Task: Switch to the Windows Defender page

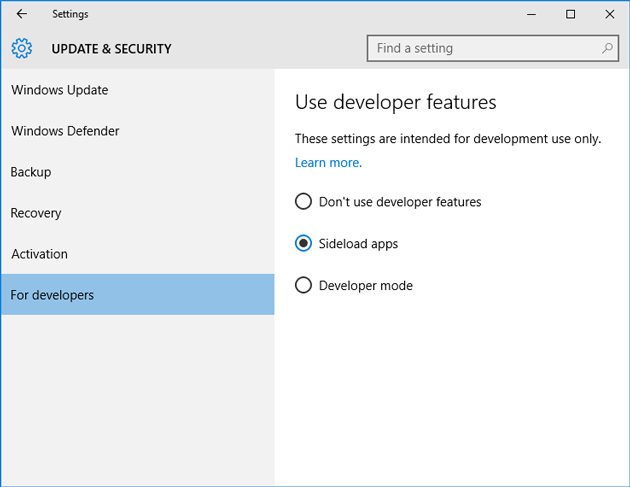Action: (x=65, y=131)
